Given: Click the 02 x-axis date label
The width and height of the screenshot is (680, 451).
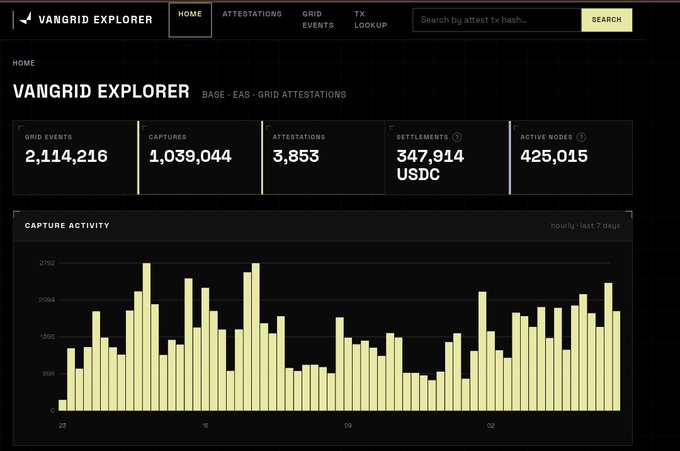Looking at the screenshot, I should pyautogui.click(x=490, y=426).
